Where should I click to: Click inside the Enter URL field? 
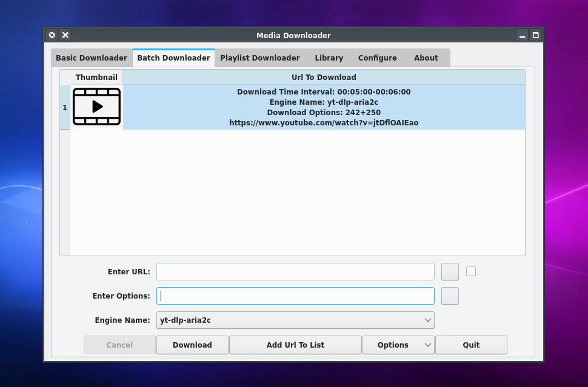point(295,271)
